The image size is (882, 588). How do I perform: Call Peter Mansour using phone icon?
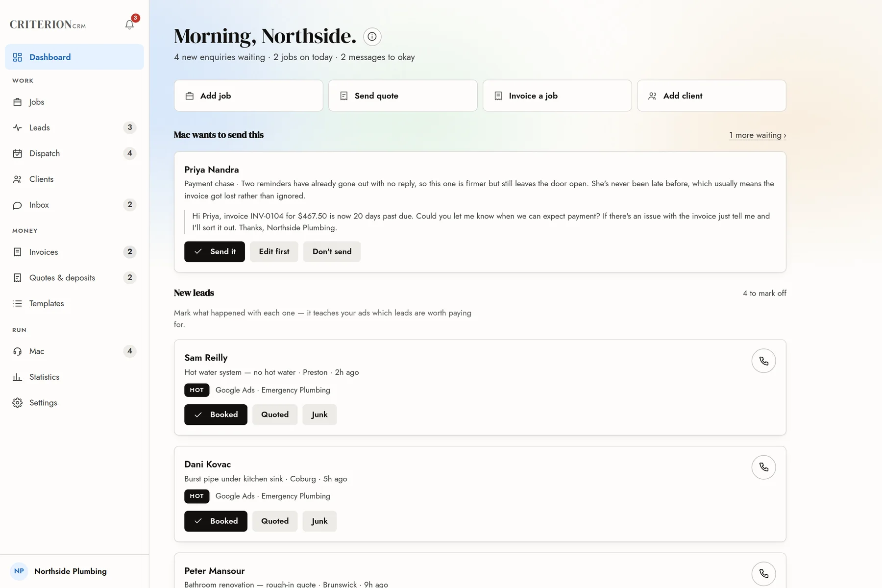point(763,574)
